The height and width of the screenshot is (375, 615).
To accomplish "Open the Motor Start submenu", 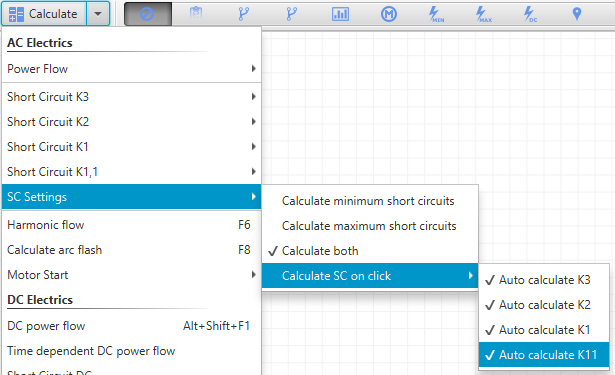I will pos(131,275).
